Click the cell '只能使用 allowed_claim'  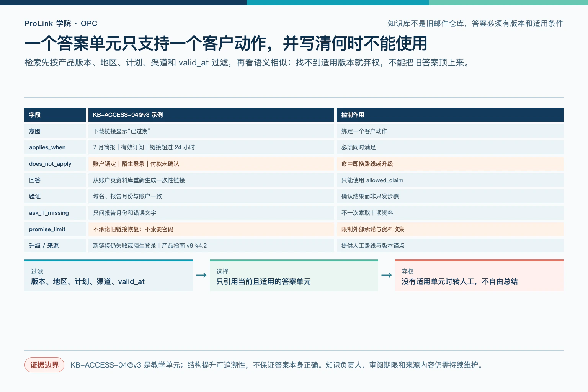450,180
